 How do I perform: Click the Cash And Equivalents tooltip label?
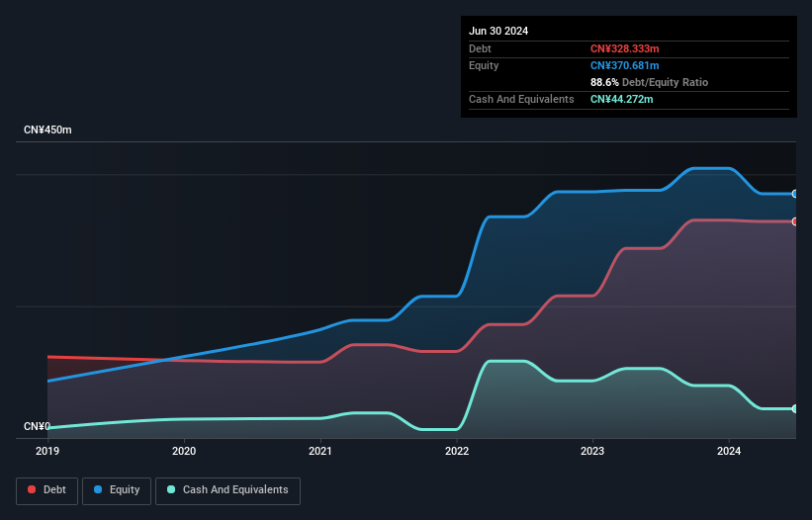[521, 99]
